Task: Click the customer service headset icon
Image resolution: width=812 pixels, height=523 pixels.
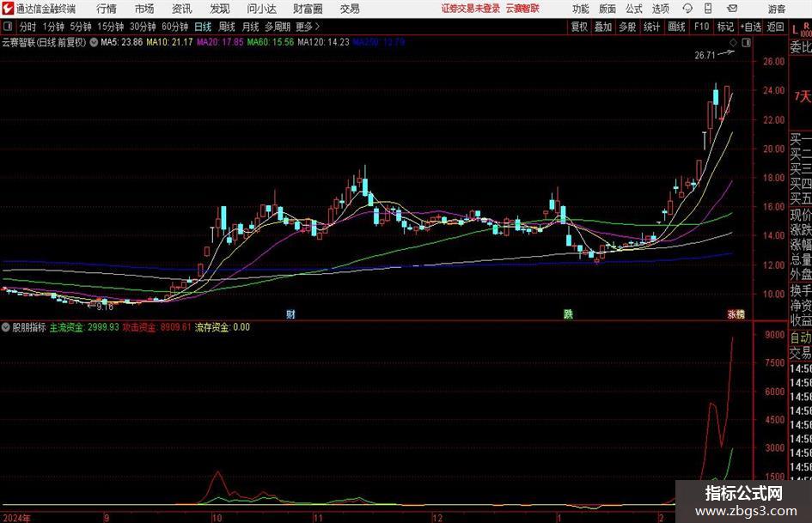Action: pos(687,9)
